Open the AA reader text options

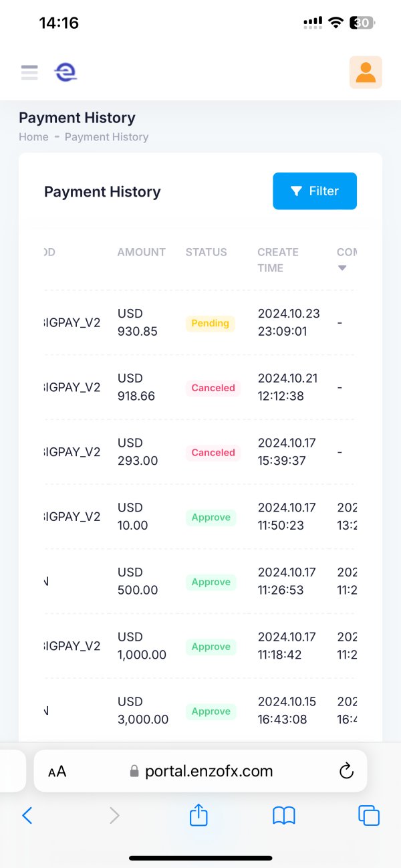57,772
